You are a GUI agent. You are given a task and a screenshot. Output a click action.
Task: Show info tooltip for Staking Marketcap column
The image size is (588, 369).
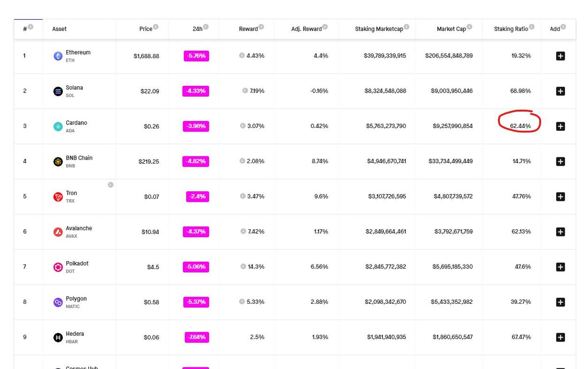pos(407,27)
